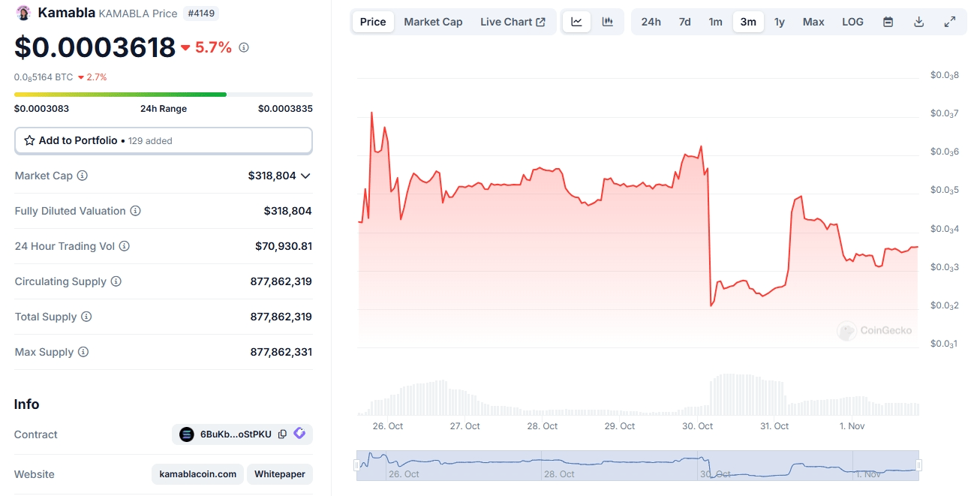Toggle LOG scale on chart
This screenshot has height=496, width=980.
(852, 22)
